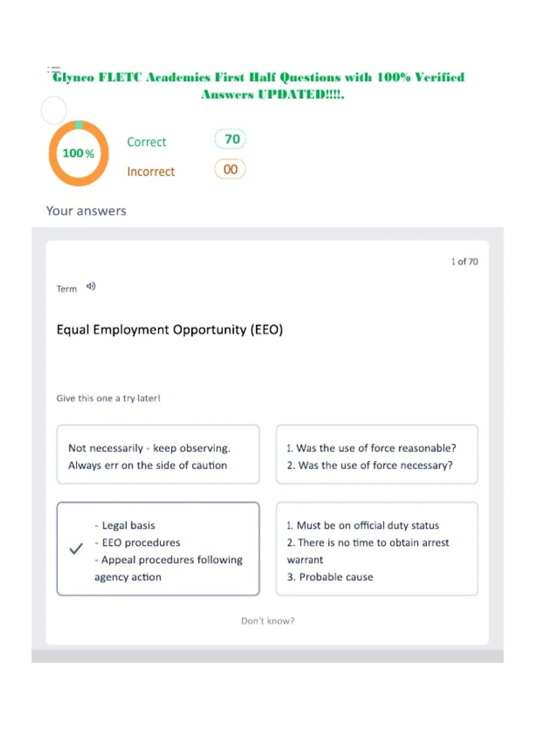Pick 'Must be on official duty status' answer
The width and height of the screenshot is (534, 756).
click(377, 549)
